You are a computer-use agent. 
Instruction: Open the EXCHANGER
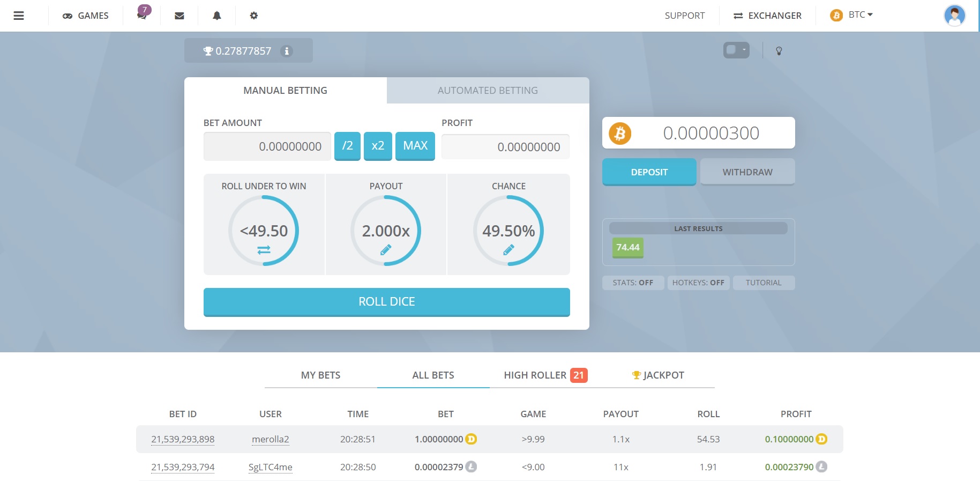[768, 16]
